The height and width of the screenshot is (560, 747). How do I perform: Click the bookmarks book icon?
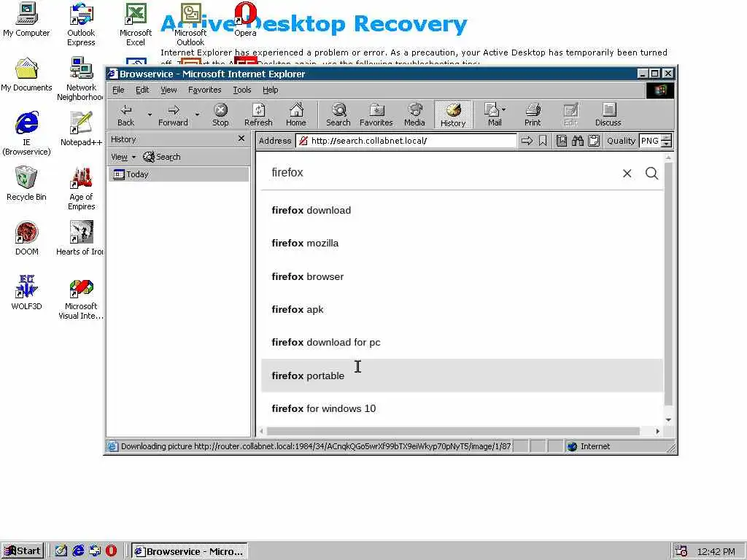tap(562, 141)
